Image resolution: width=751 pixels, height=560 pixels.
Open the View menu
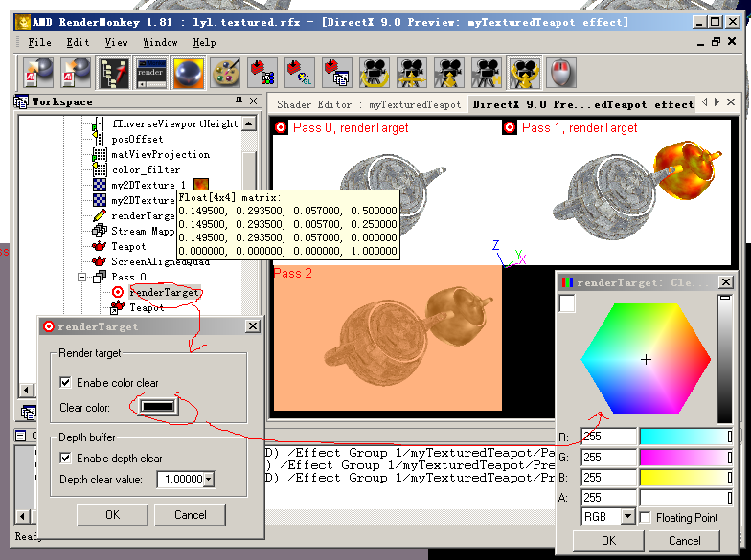(x=117, y=42)
